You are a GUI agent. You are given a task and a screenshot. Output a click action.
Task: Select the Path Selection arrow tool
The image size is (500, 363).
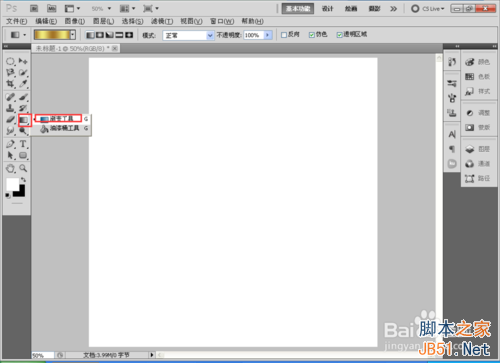[10, 155]
